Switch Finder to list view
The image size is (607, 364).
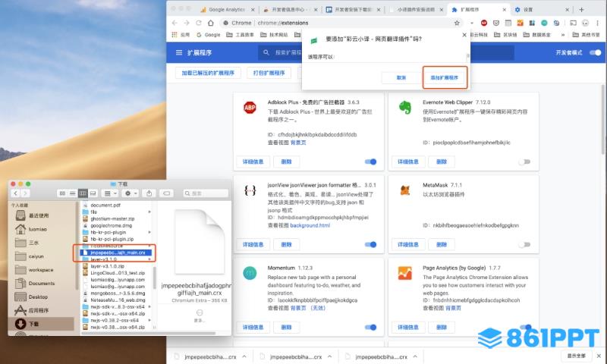click(72, 193)
